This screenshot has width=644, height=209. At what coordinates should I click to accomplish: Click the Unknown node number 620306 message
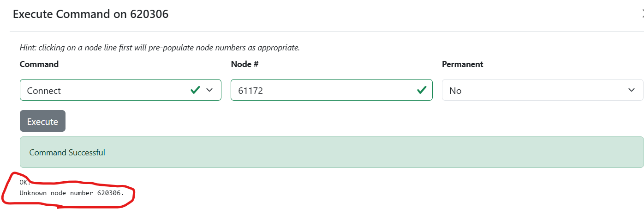point(72,192)
